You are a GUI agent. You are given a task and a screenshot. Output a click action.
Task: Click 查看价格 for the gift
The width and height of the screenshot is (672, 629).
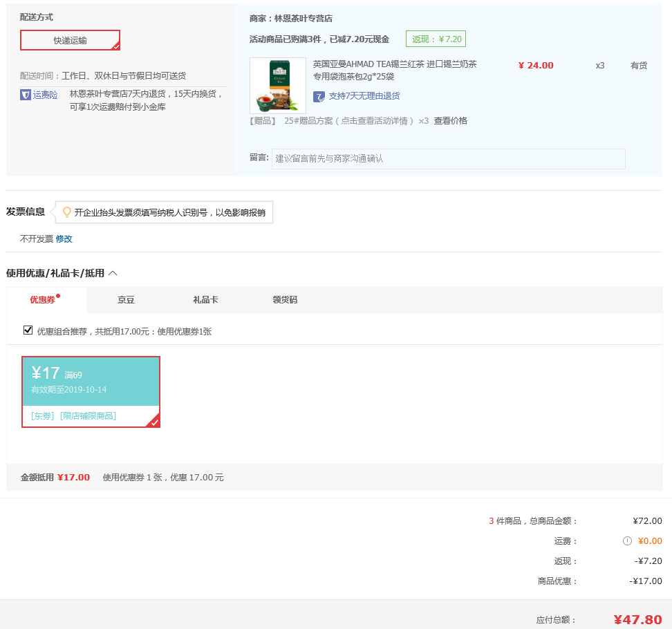(451, 121)
